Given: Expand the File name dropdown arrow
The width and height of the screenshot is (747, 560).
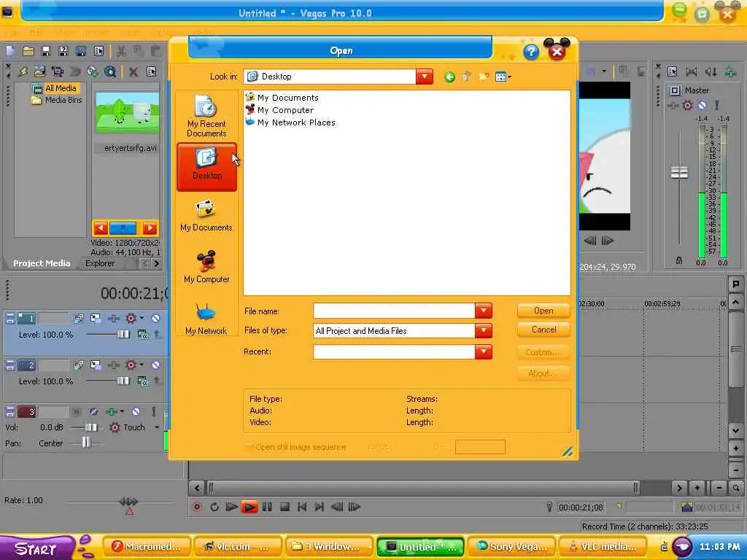Looking at the screenshot, I should [x=483, y=311].
